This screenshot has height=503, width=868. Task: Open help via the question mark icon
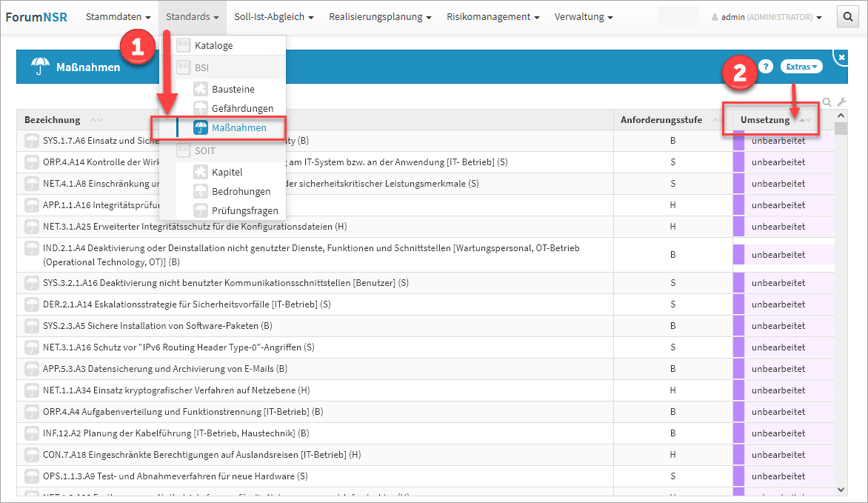pos(767,67)
